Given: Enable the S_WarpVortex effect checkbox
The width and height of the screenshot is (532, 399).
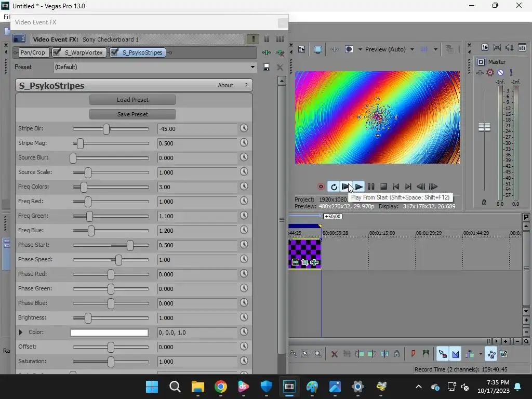Looking at the screenshot, I should click(x=57, y=52).
